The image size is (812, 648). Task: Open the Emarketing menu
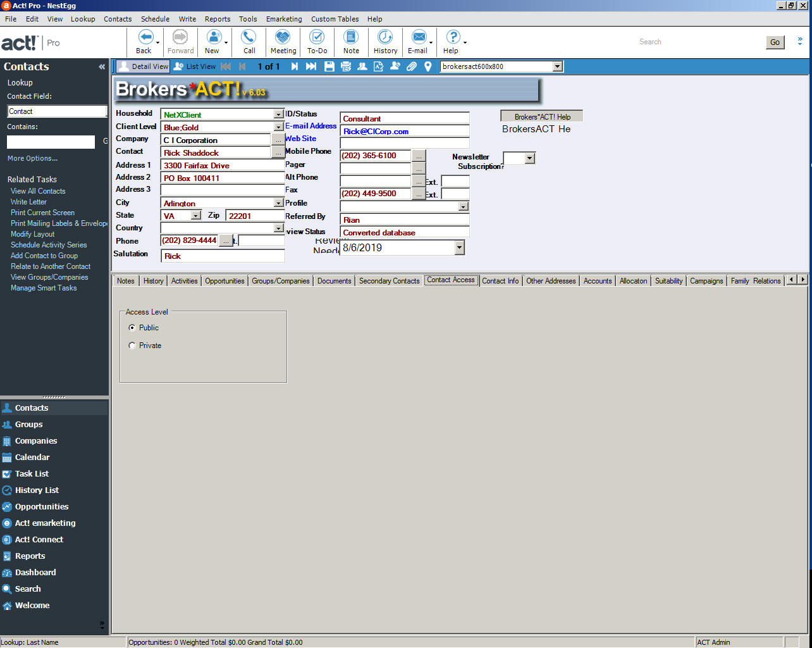pyautogui.click(x=284, y=19)
